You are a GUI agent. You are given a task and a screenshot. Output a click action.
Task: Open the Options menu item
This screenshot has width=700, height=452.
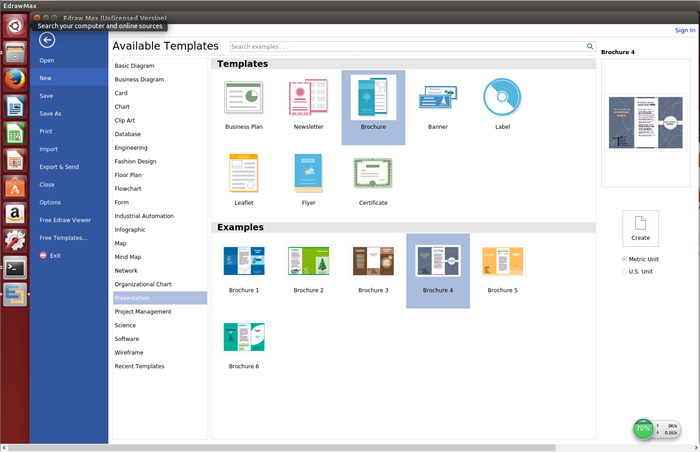click(50, 202)
